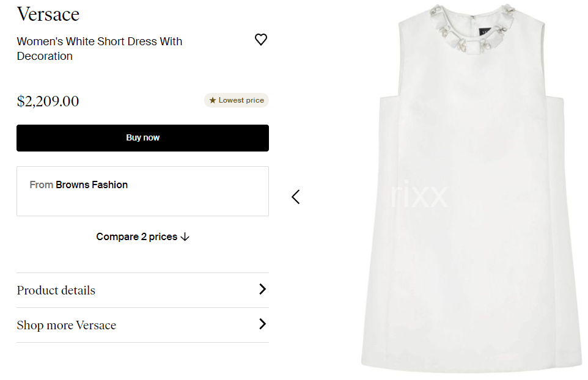Click the word From in the seller box
This screenshot has height=380, width=588.
pos(41,185)
